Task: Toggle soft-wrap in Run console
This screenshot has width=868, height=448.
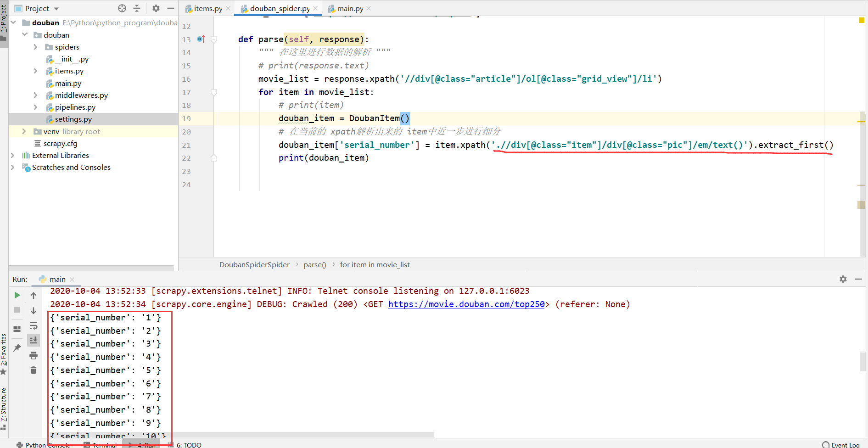Action: [x=34, y=325]
